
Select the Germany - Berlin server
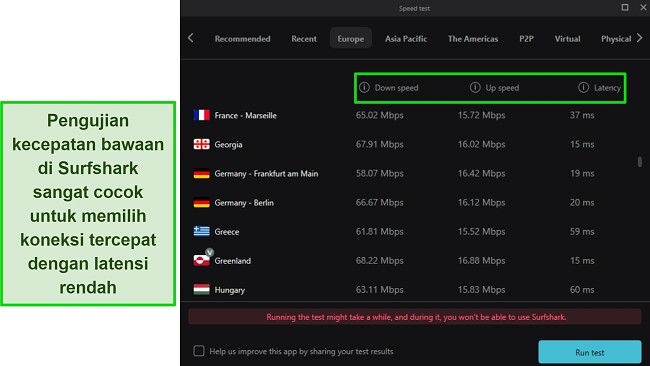(244, 203)
